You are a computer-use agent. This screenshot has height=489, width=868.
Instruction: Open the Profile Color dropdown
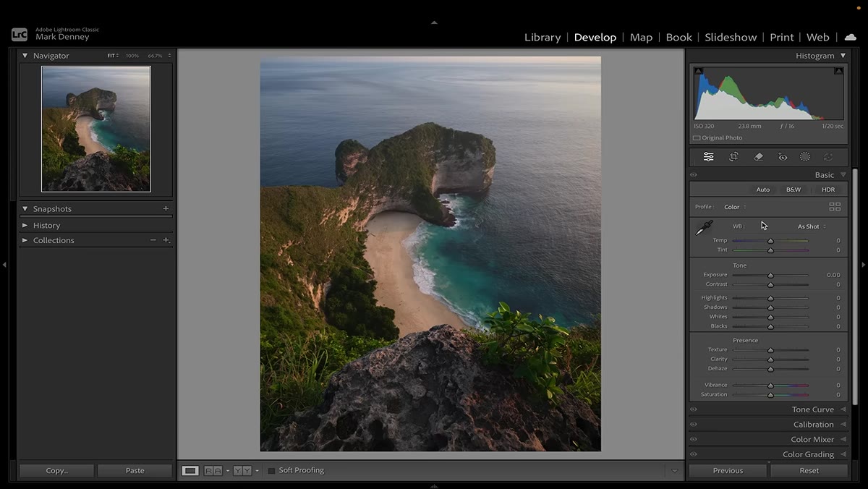tap(735, 208)
